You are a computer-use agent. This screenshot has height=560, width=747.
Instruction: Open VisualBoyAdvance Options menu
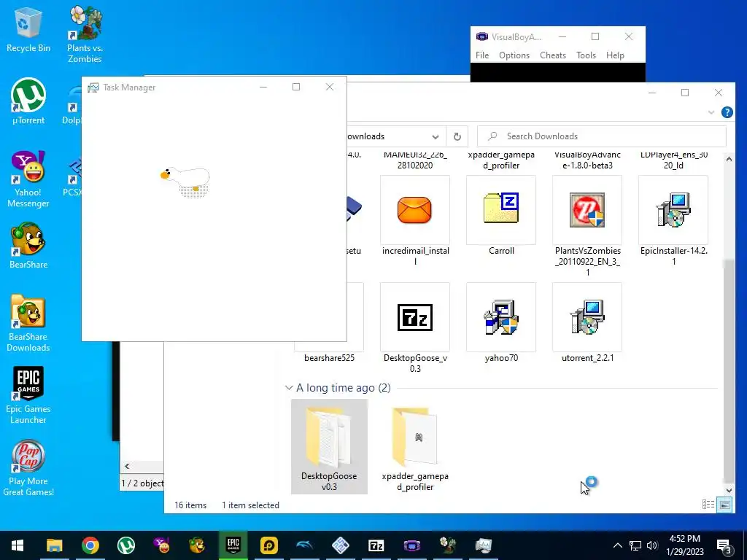point(514,55)
